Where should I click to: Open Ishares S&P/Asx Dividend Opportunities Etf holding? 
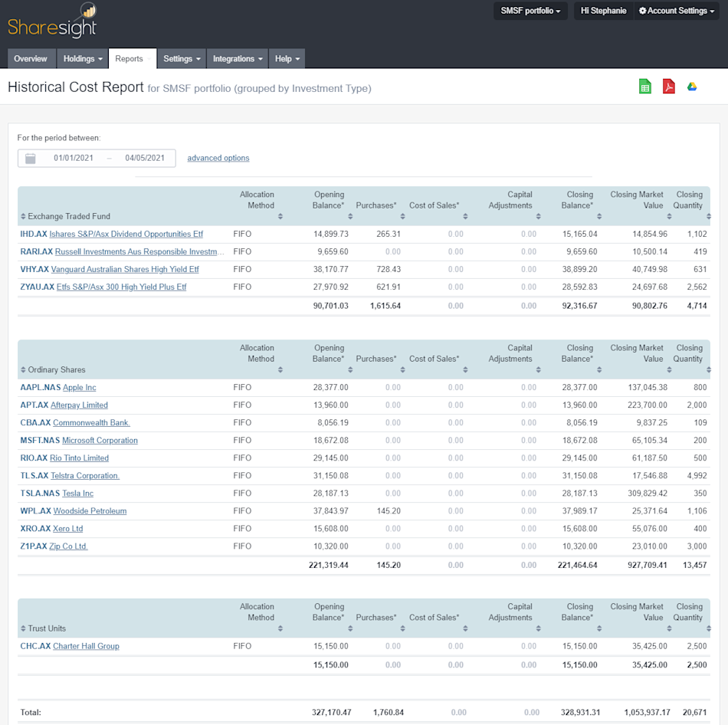126,234
